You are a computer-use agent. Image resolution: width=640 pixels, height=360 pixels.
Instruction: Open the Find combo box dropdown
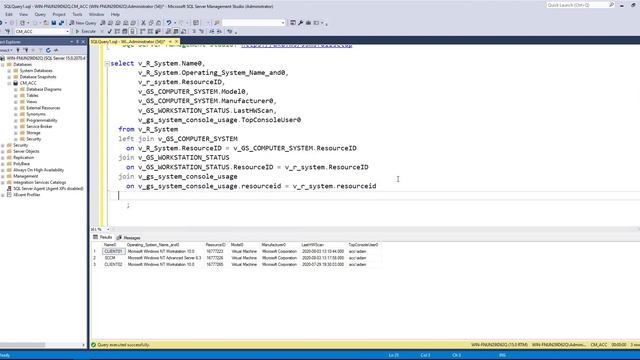coord(283,23)
